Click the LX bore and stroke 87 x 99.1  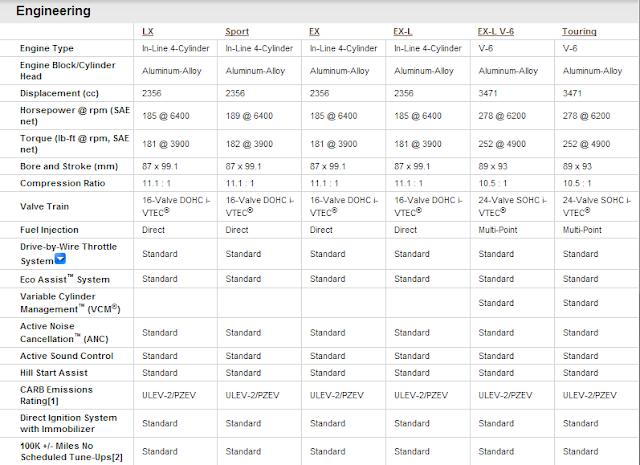[160, 166]
